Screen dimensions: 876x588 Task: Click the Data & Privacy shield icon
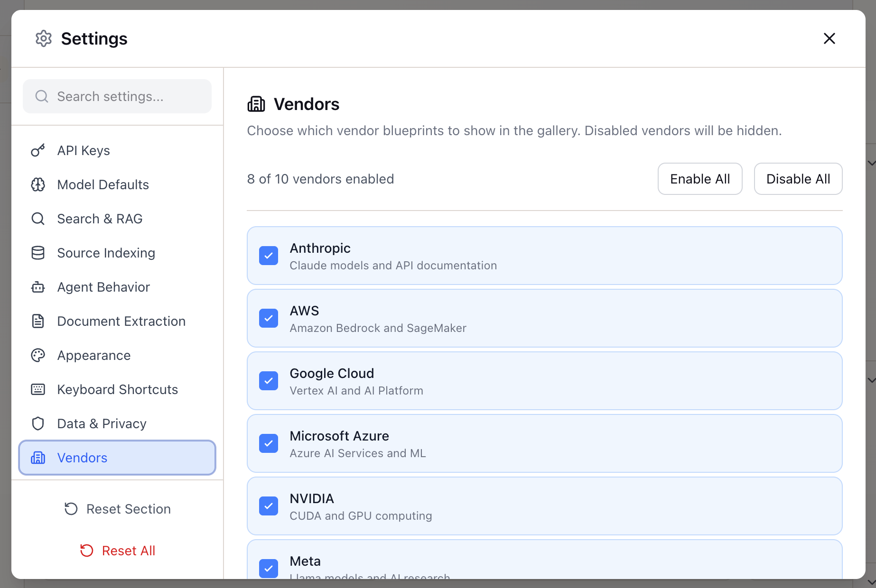tap(37, 423)
